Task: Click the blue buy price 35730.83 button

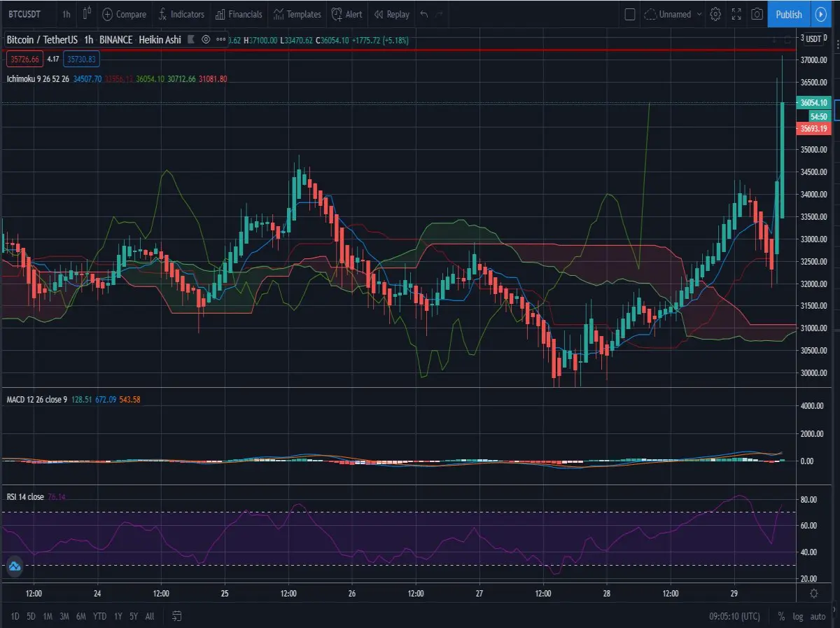Action: (82, 60)
